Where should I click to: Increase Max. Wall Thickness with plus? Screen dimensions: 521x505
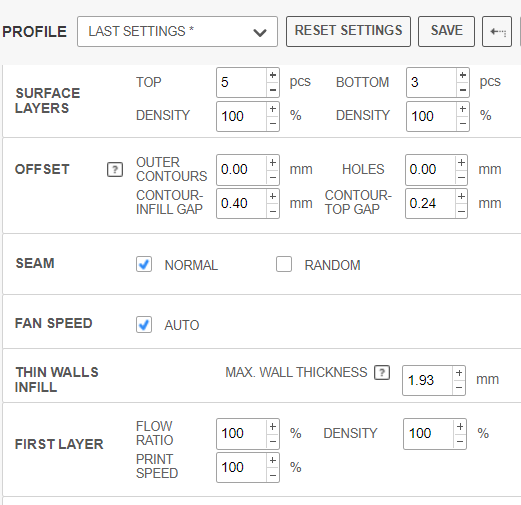[459, 373]
